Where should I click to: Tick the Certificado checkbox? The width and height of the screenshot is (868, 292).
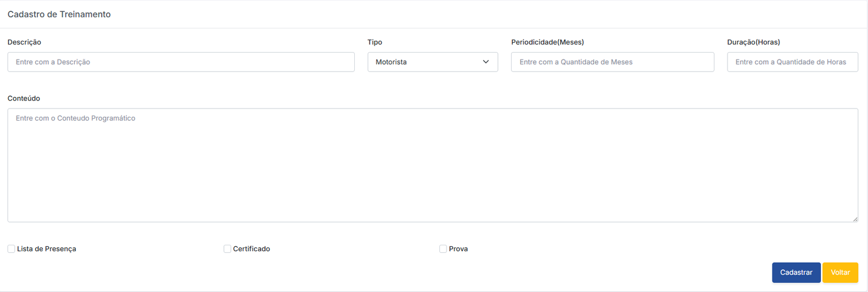tap(227, 249)
